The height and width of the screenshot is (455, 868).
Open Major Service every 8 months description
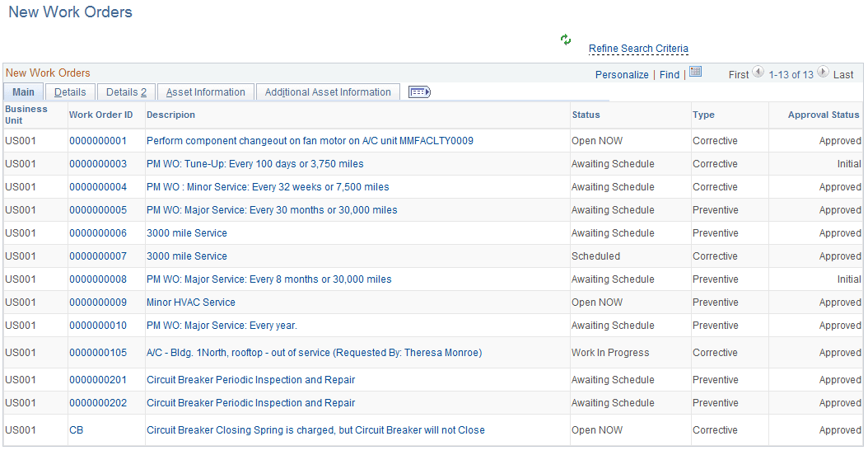coord(269,279)
